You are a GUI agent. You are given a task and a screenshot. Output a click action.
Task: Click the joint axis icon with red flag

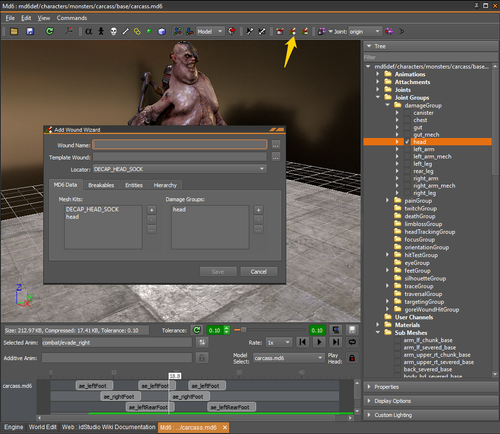[x=69, y=31]
